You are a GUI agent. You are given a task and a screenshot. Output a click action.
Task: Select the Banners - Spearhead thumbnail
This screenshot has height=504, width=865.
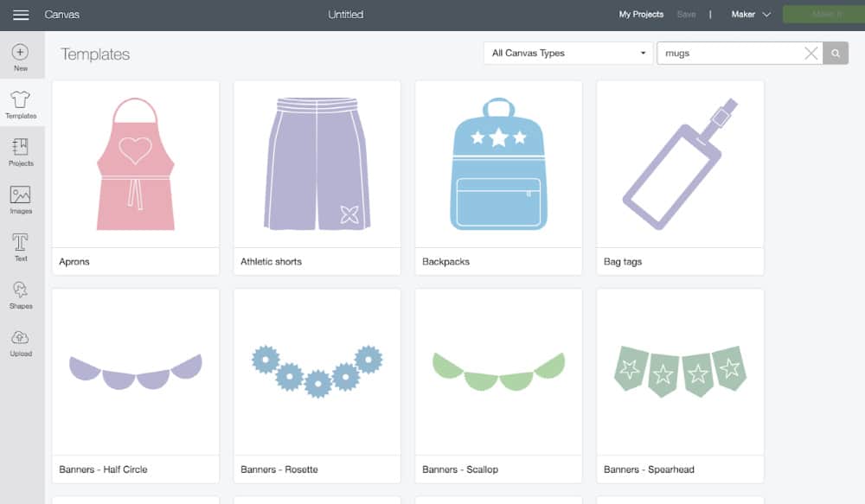[680, 372]
